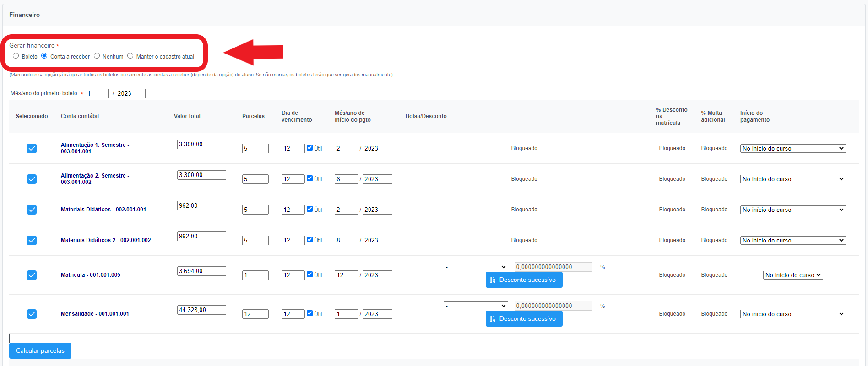Toggle Útil checkbox in Matricula row
The width and height of the screenshot is (868, 366).
click(310, 274)
